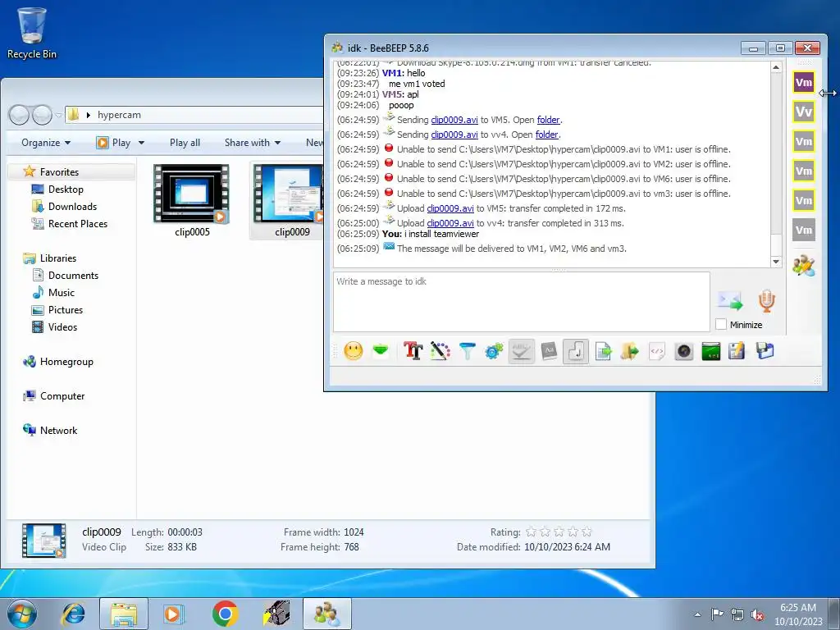Select the gray Vm avatar without yellow border
Viewport: 840px width, 630px height.
click(x=804, y=230)
